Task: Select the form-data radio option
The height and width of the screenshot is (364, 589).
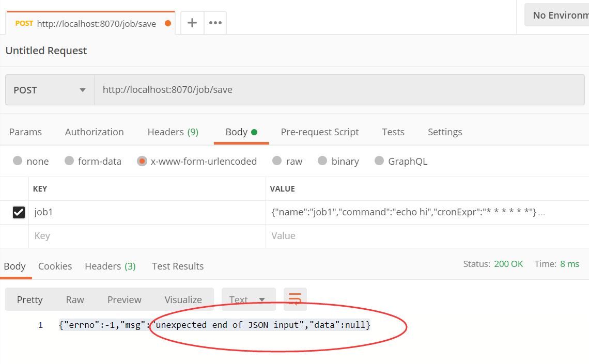Action: [69, 161]
